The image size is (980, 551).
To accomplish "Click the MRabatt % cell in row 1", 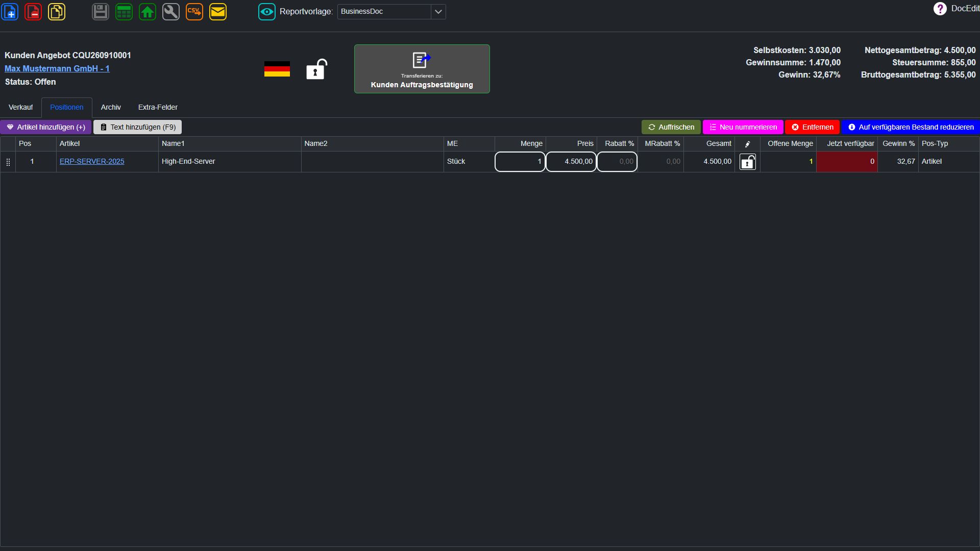I will (x=661, y=162).
